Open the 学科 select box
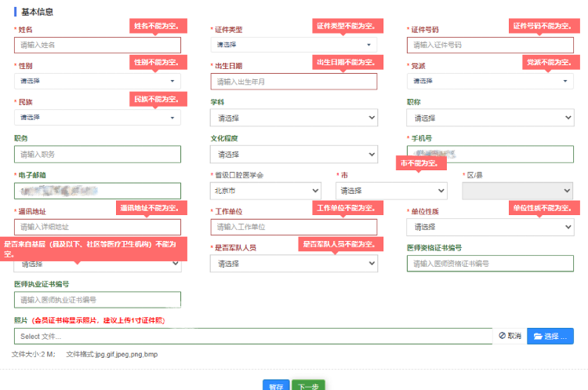The height and width of the screenshot is (390, 588). coord(293,118)
